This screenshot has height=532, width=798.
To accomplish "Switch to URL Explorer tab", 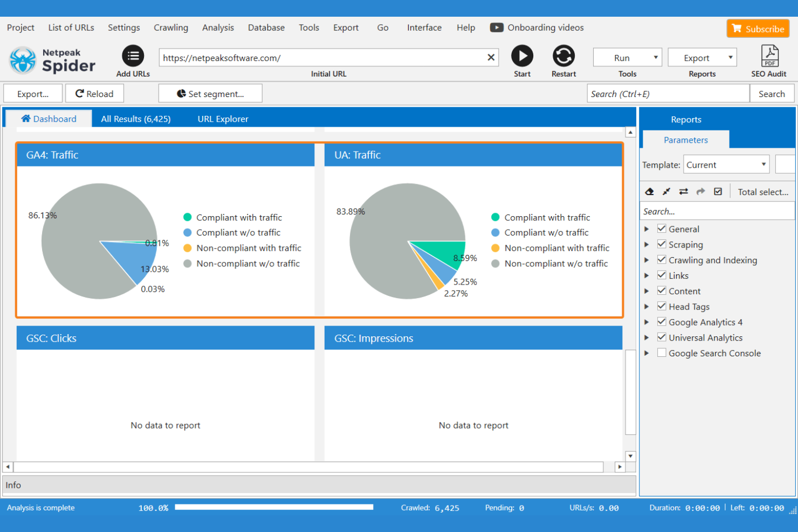I will [x=223, y=119].
